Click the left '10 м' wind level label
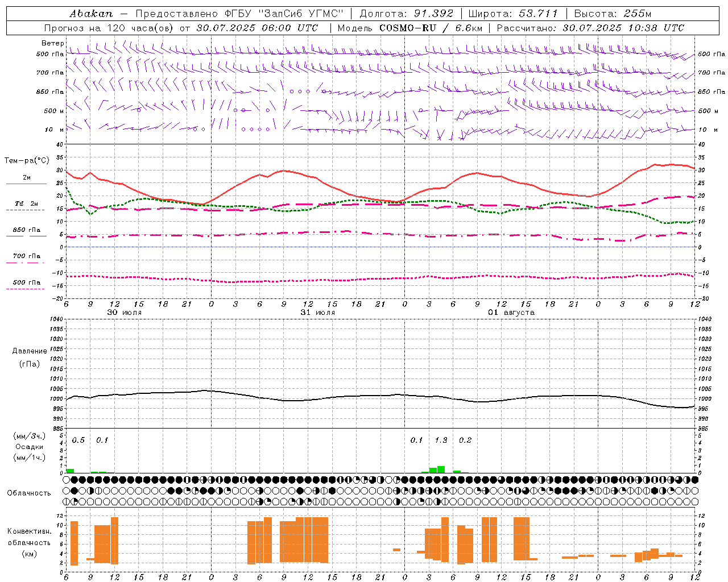Viewport: 728px width, 582px height. 55,130
